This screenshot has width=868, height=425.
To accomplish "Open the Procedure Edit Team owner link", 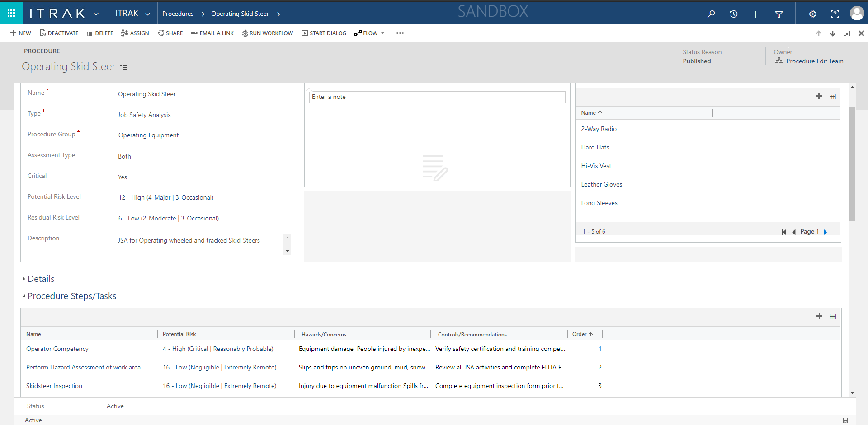I will [x=814, y=61].
